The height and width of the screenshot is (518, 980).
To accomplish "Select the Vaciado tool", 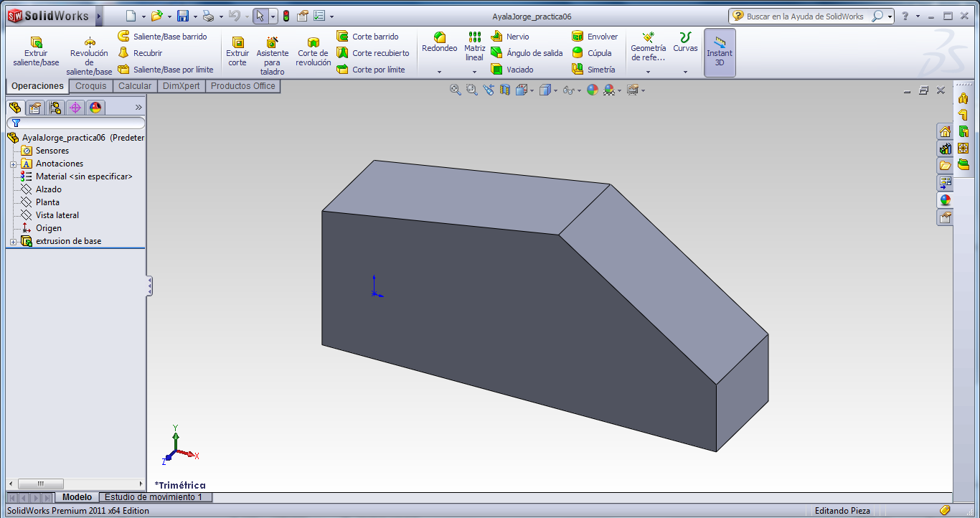I will point(519,69).
